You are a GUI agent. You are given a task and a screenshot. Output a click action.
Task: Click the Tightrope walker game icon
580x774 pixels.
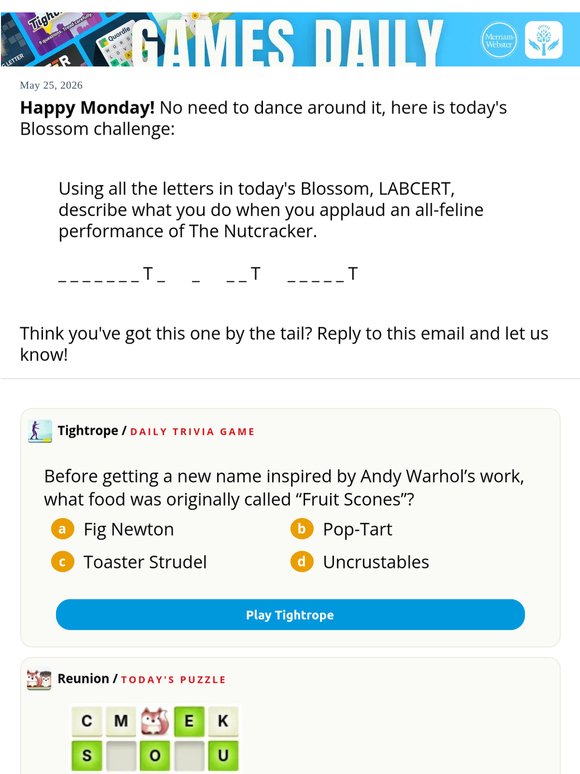coord(39,431)
